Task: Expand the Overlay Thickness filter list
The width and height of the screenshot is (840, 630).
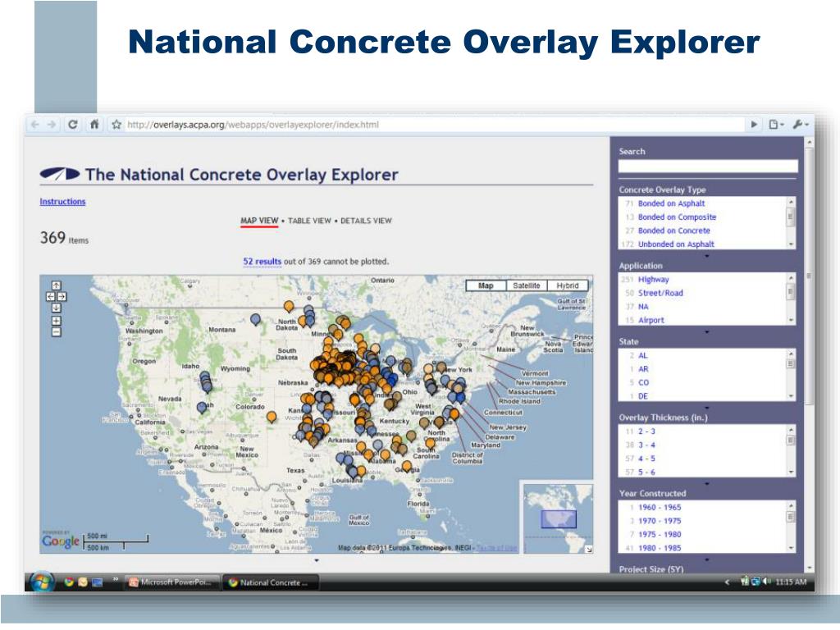Action: 706,484
